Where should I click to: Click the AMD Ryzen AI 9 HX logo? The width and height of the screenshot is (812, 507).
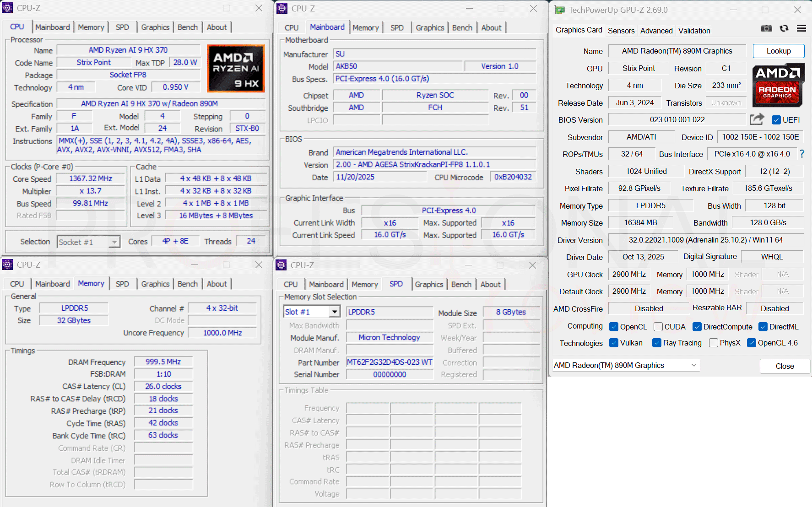(236, 69)
